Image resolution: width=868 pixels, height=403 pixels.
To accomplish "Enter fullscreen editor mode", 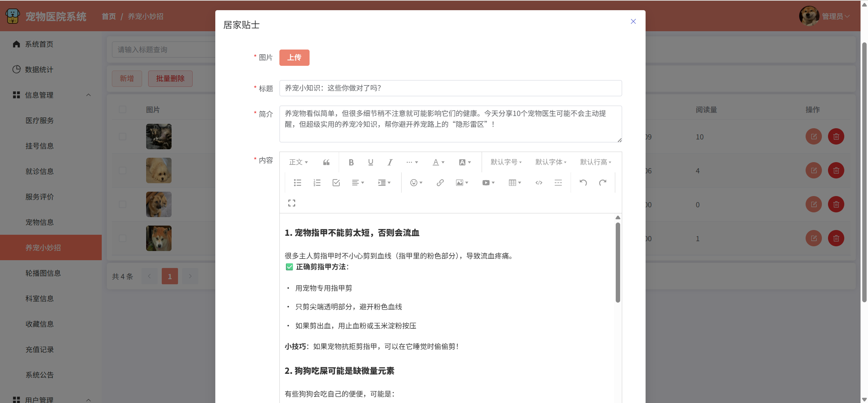I will 292,203.
